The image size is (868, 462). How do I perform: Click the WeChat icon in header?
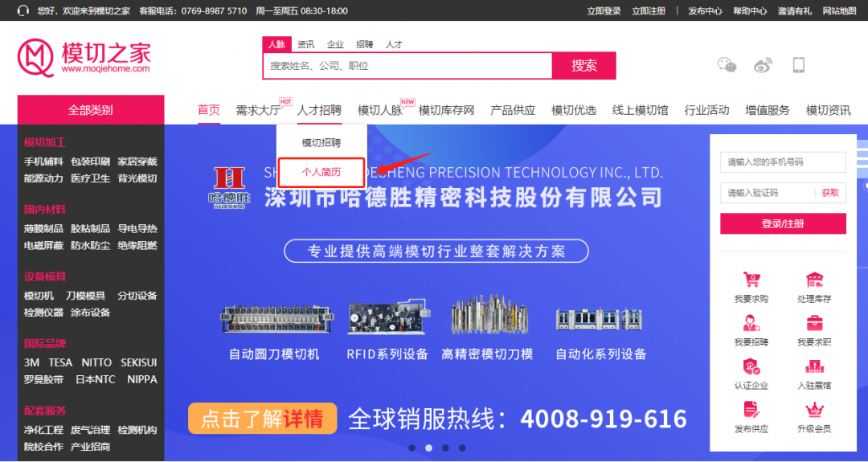pos(727,65)
